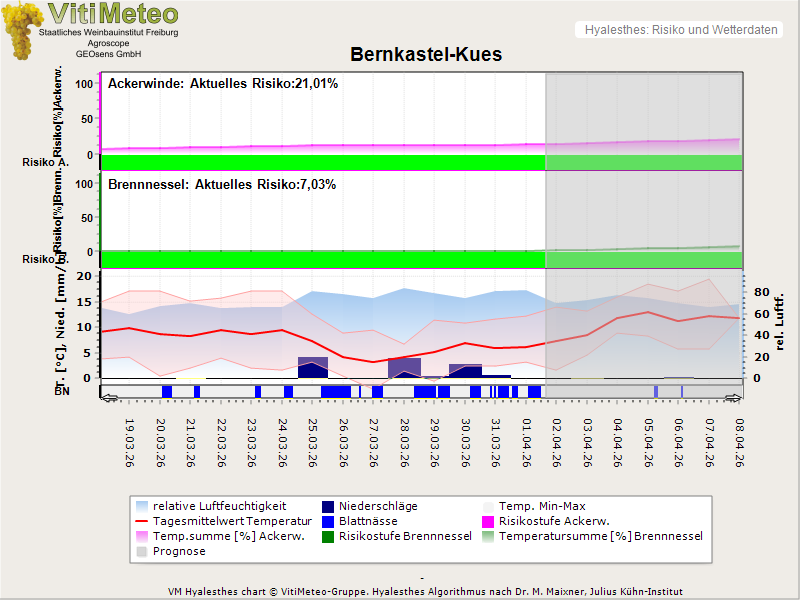800x600 pixels.
Task: Click the Risikostufe Ackerw. magenta swatch
Action: click(x=490, y=521)
